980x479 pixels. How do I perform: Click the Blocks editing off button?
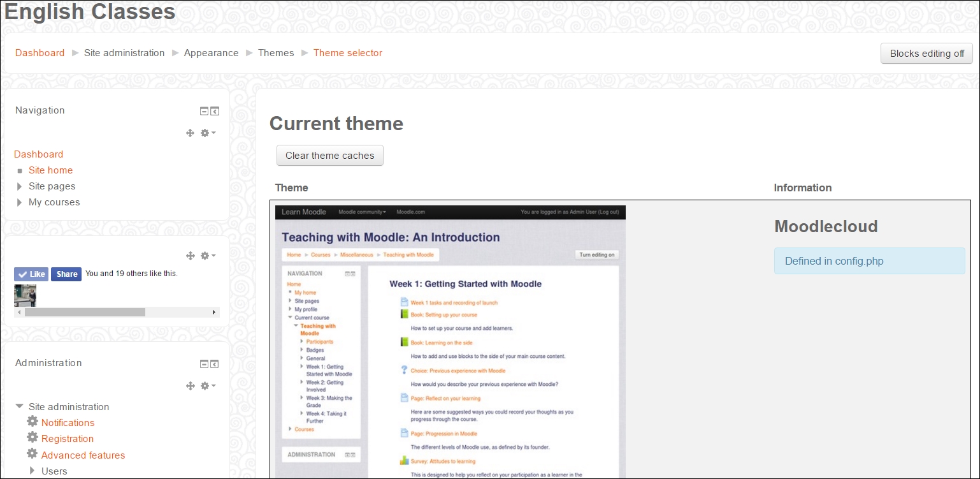click(x=926, y=54)
